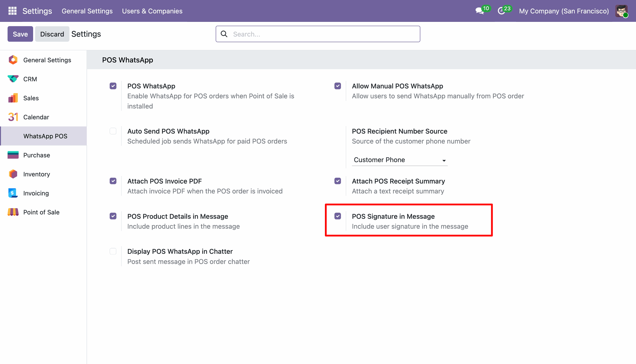The width and height of the screenshot is (636, 364).
Task: Select General Settings in the sidebar
Action: pyautogui.click(x=43, y=60)
